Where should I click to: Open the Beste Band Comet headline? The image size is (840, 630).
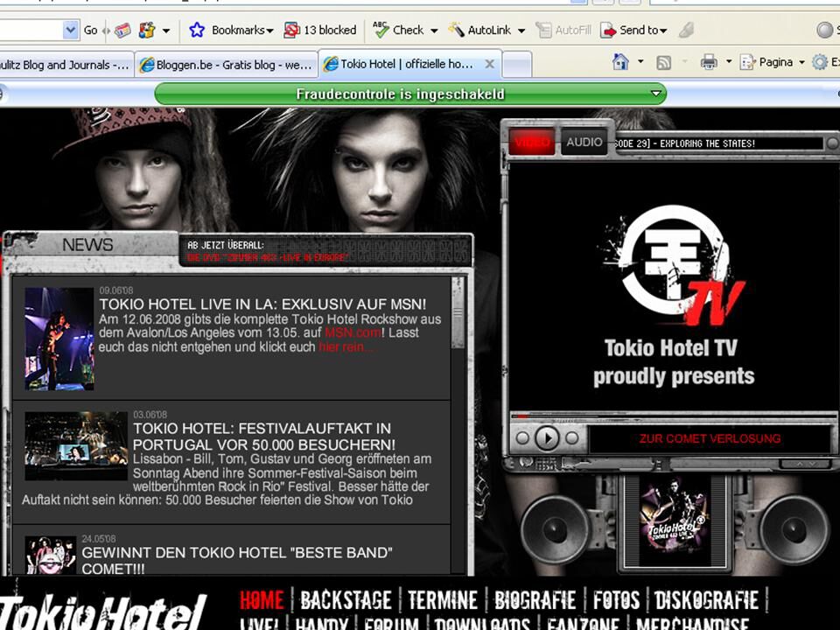pos(237,560)
